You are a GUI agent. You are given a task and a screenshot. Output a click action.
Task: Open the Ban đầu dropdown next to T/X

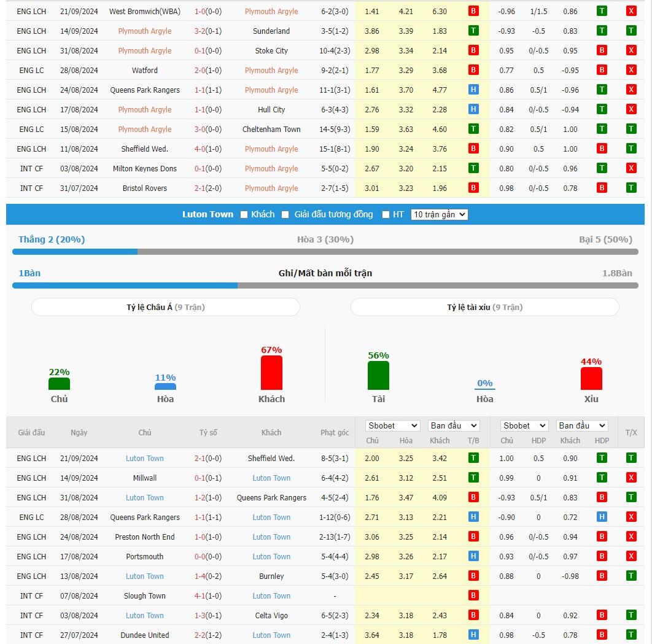pyautogui.click(x=582, y=425)
